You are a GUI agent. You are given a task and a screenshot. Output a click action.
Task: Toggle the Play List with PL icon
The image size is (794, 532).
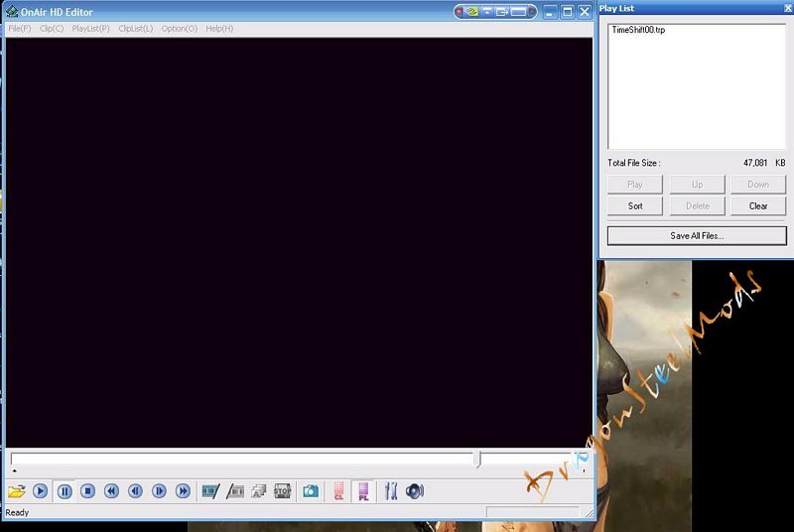363,491
